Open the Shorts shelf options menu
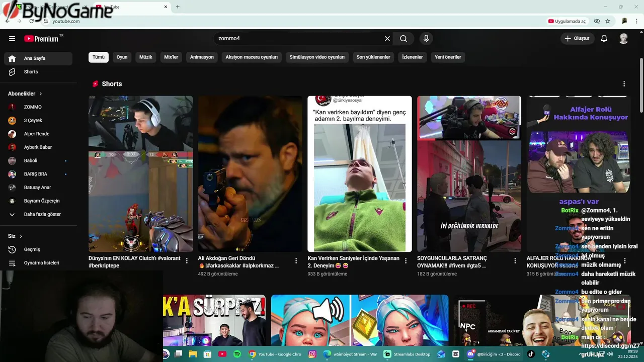 tap(624, 84)
